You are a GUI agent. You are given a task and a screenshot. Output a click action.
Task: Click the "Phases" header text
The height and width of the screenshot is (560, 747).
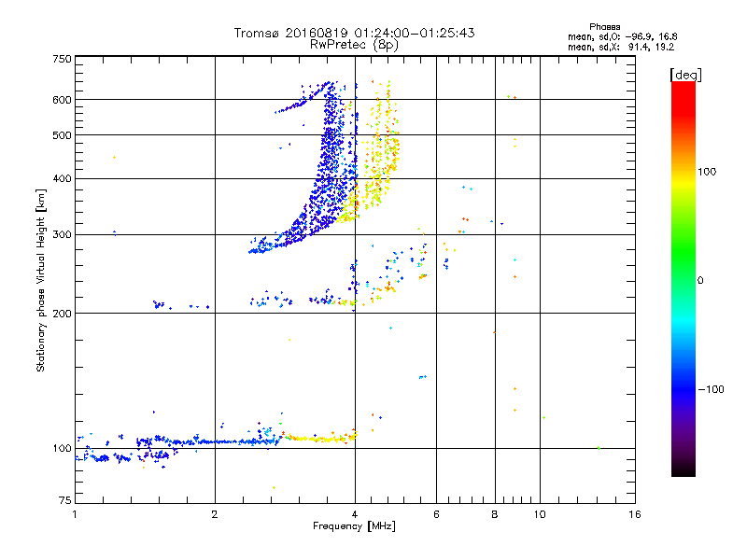point(604,27)
